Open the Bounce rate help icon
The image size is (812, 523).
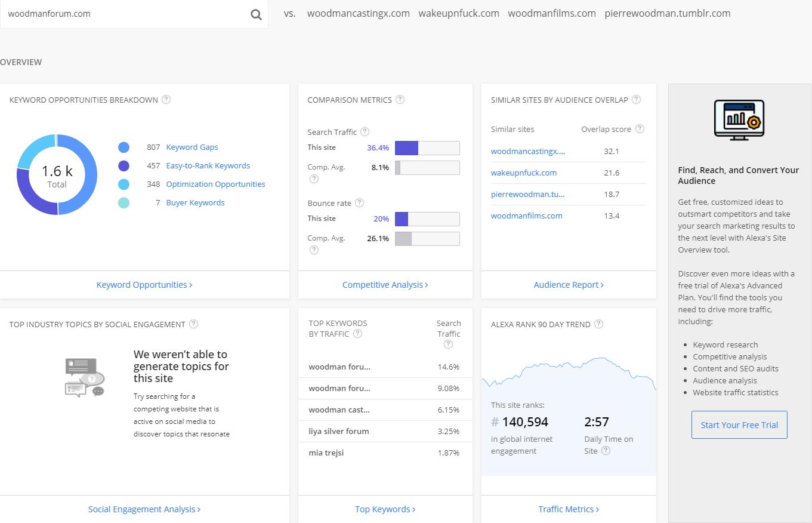tap(360, 203)
